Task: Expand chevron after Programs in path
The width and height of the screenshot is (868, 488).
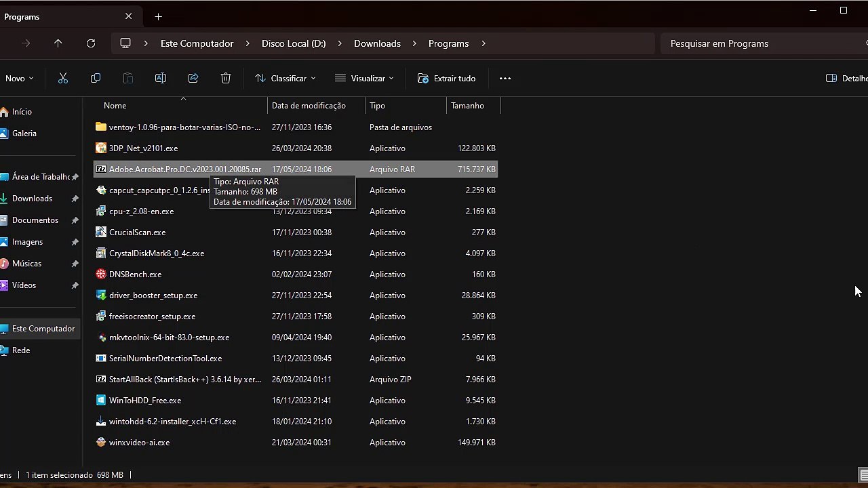Action: pyautogui.click(x=484, y=43)
